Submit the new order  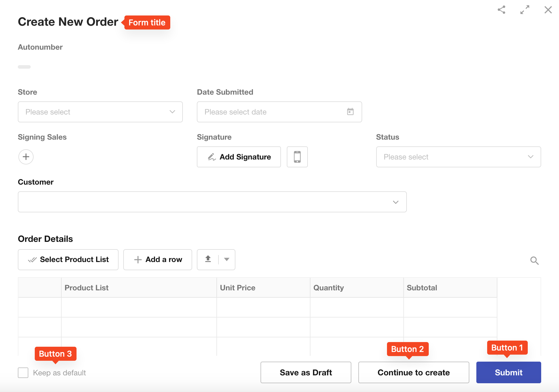[508, 372]
